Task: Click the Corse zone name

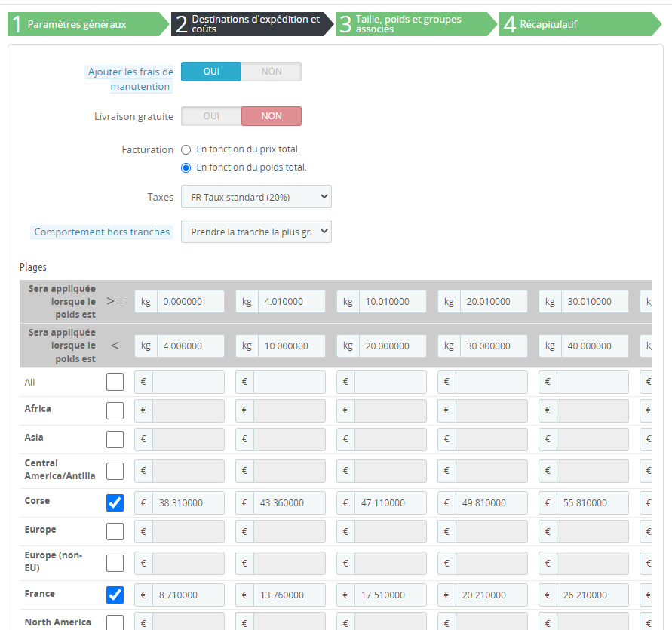Action: [x=37, y=501]
